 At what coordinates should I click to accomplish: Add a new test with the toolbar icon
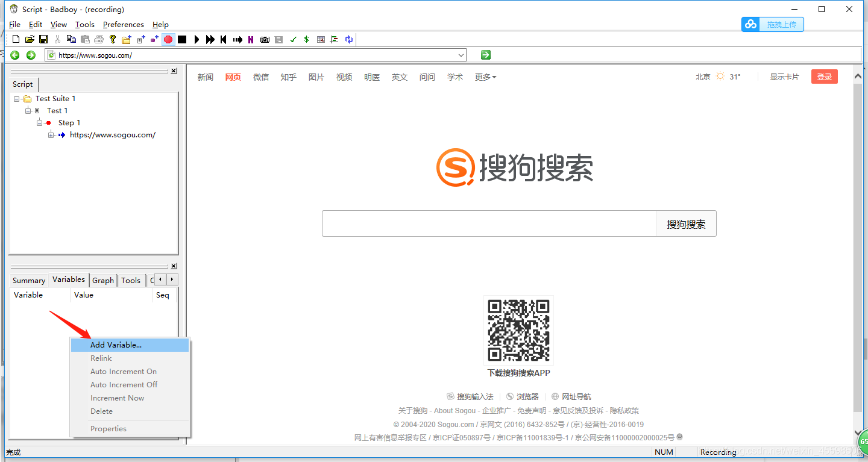pyautogui.click(x=141, y=39)
